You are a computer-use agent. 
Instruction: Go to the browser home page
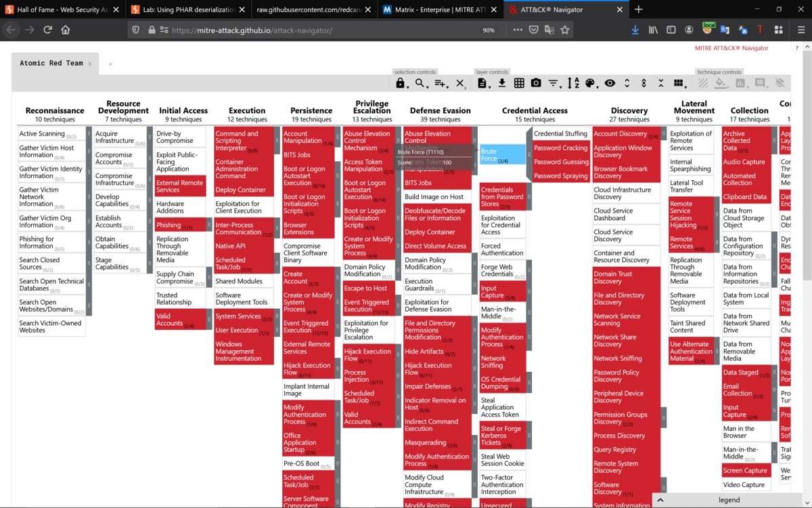click(x=66, y=30)
